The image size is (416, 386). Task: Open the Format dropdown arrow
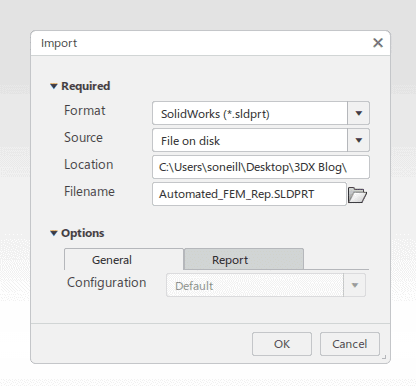(359, 113)
